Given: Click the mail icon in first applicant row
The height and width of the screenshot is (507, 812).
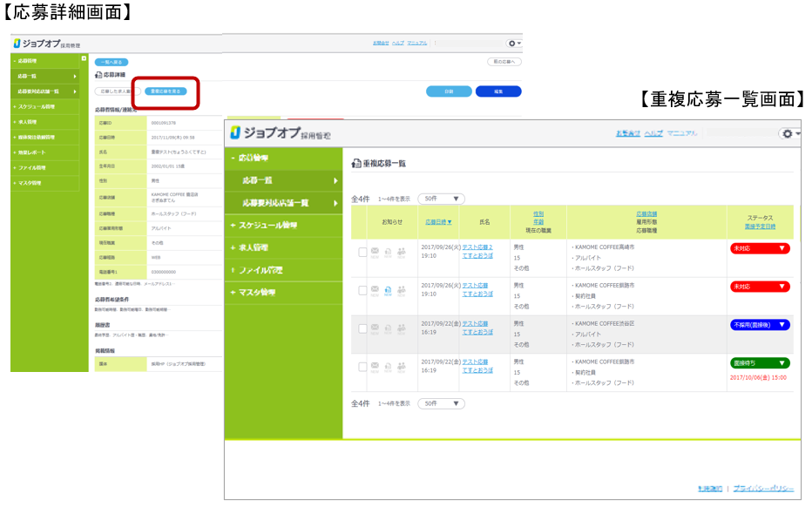Looking at the screenshot, I should tap(375, 252).
